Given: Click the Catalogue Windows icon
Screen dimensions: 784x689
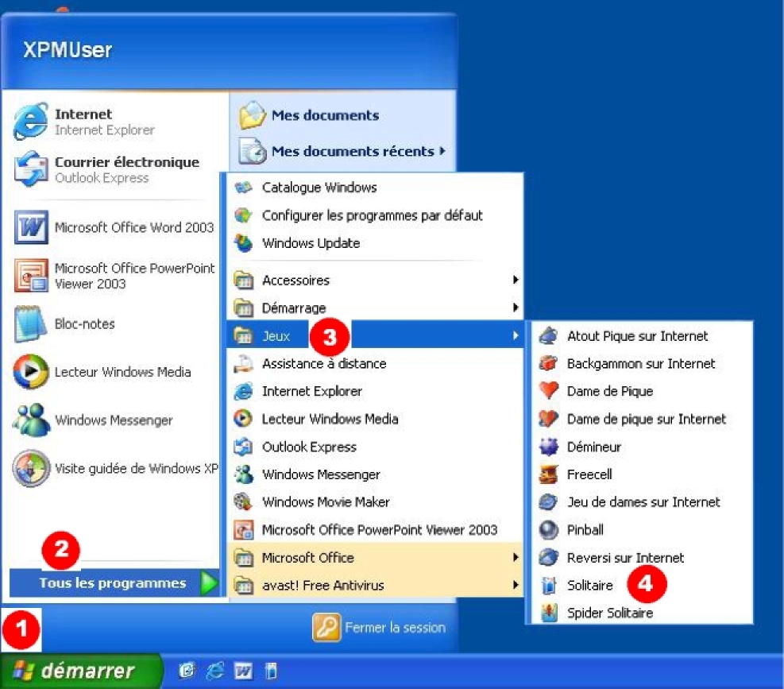Looking at the screenshot, I should [x=244, y=188].
